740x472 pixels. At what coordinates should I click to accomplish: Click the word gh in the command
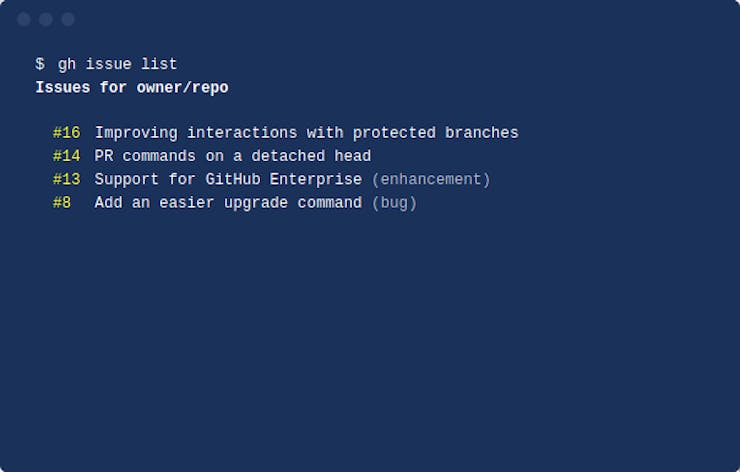tap(67, 64)
